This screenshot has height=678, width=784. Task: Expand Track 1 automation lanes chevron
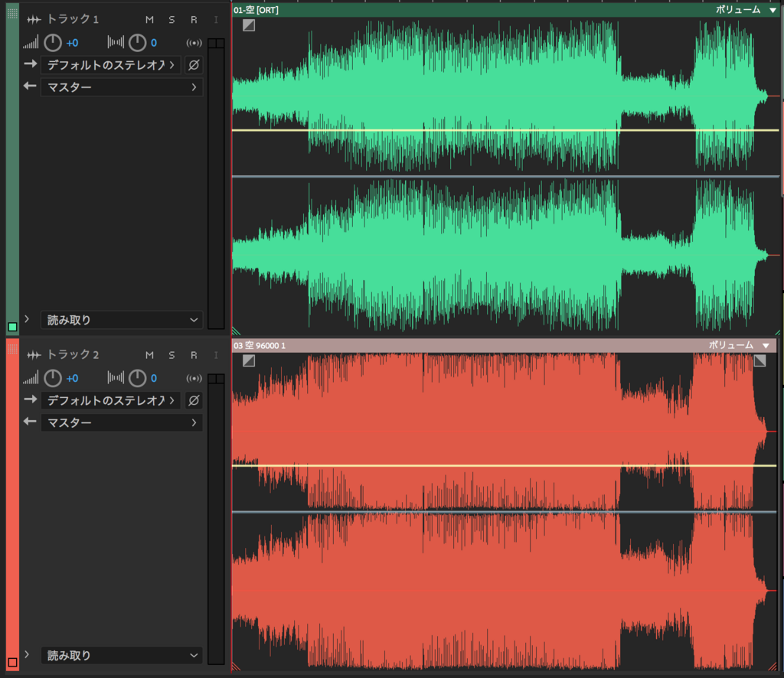tap(27, 319)
